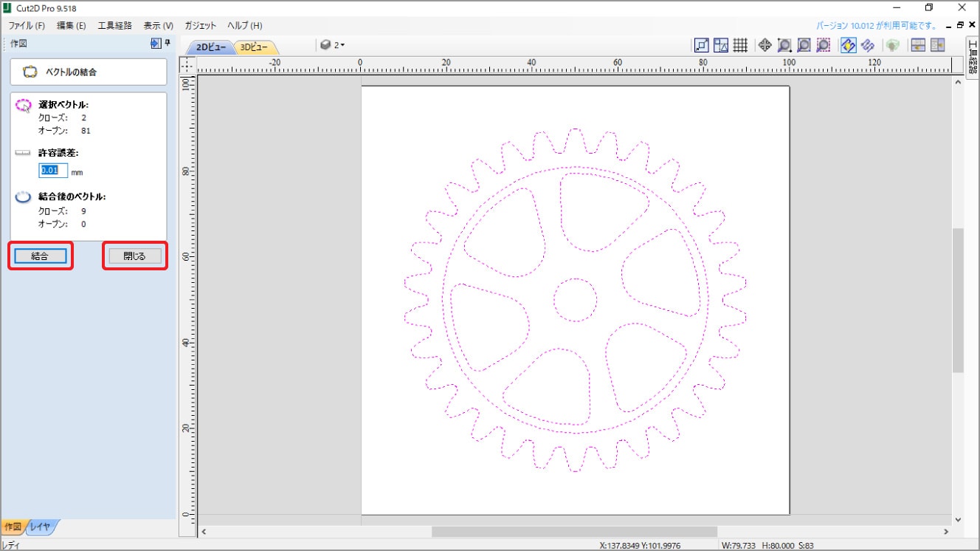Toggle the snap grid icon

740,45
